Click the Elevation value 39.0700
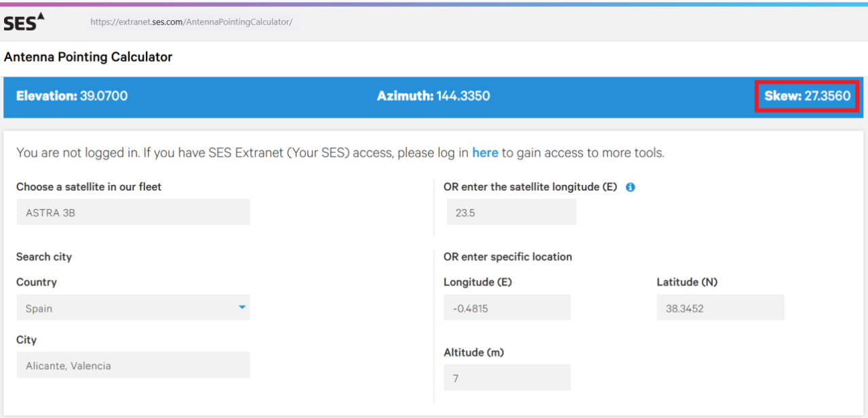The image size is (868, 418). pos(104,96)
